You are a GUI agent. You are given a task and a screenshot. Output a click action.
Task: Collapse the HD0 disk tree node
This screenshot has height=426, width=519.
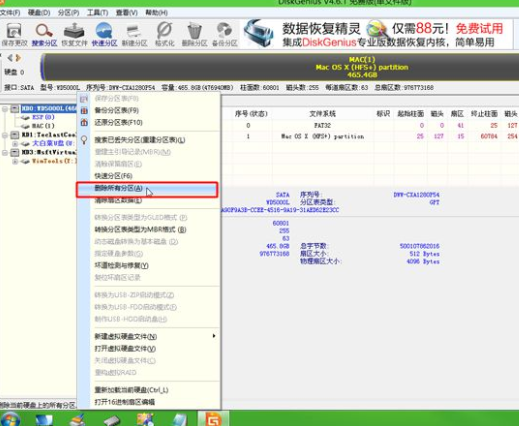pyautogui.click(x=5, y=109)
